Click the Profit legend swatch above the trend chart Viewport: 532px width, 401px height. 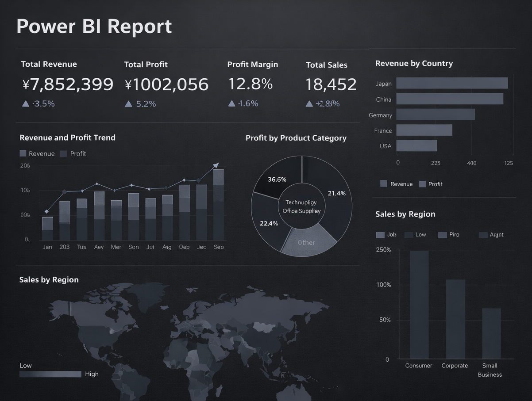coord(62,153)
